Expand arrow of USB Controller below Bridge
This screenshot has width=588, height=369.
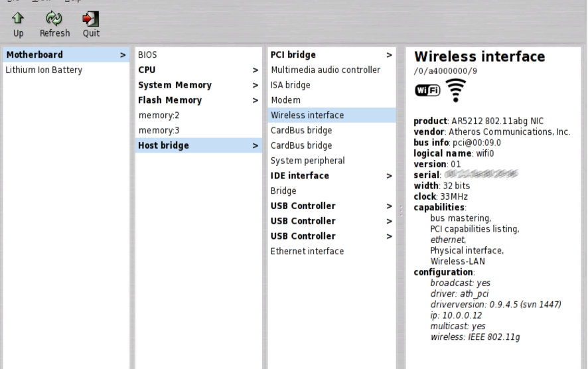click(390, 206)
